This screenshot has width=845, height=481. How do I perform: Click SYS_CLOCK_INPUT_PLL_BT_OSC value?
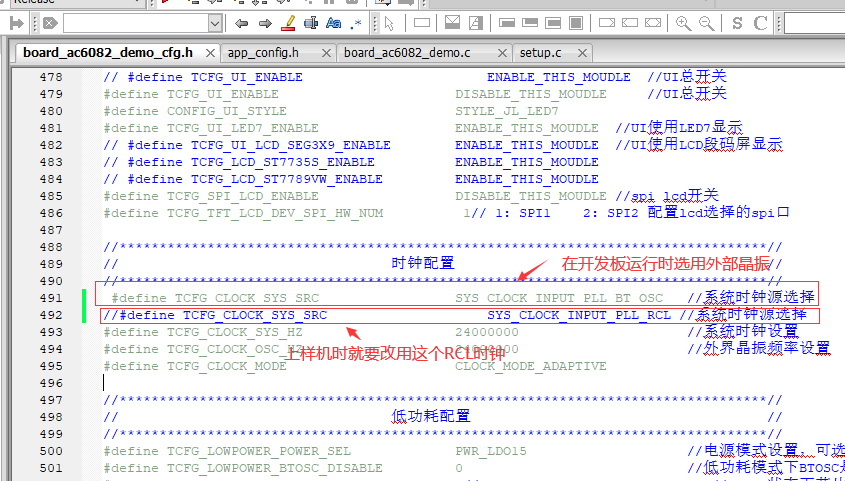click(x=559, y=298)
